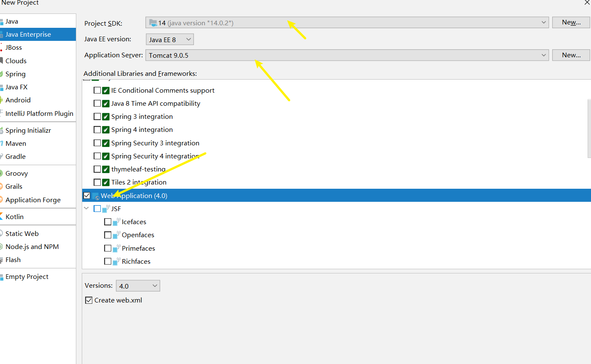Viewport: 591px width, 364px height.
Task: Click the Web Application globe icon
Action: [96, 196]
